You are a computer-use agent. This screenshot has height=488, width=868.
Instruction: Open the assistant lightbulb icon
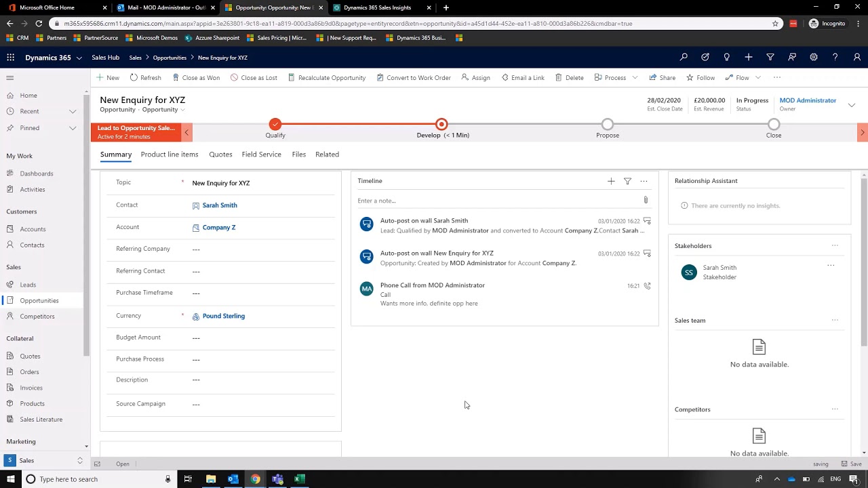click(x=727, y=58)
